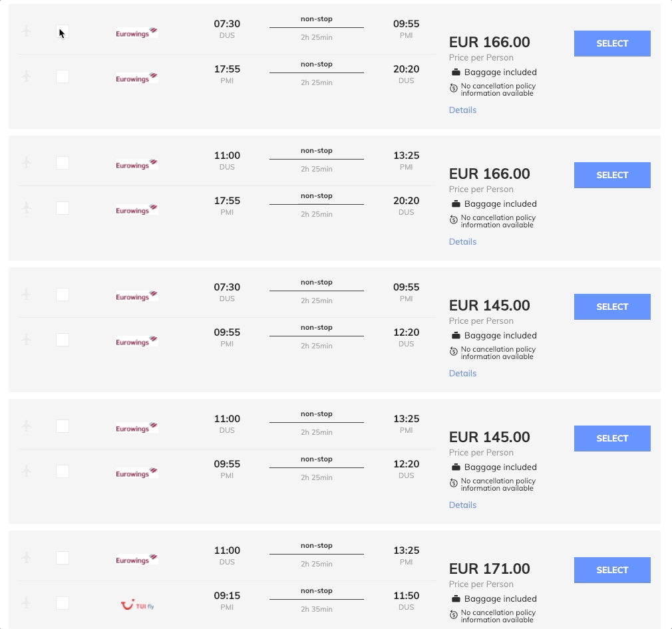Select the first EUR 166.00 flight offer
The height and width of the screenshot is (629, 672).
point(612,43)
